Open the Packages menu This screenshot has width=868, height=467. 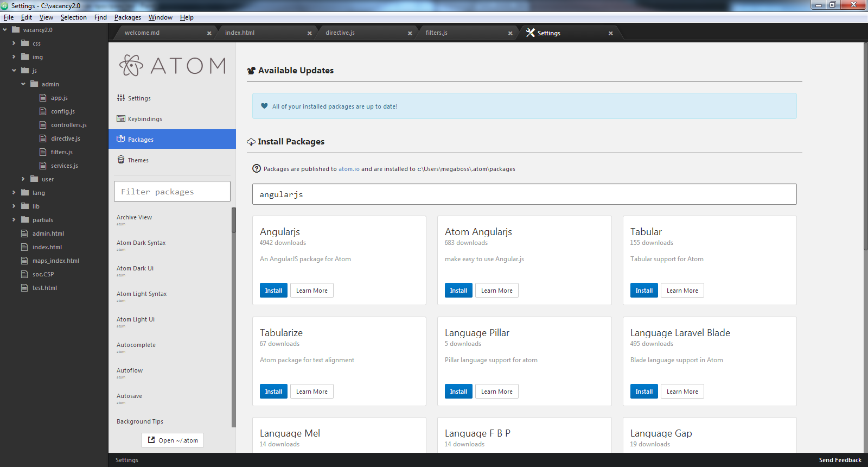(x=127, y=17)
